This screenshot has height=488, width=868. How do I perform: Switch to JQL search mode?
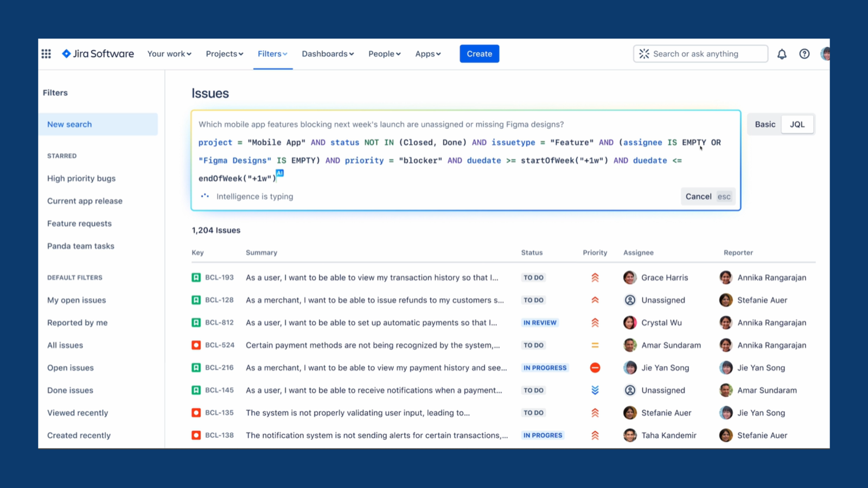797,124
